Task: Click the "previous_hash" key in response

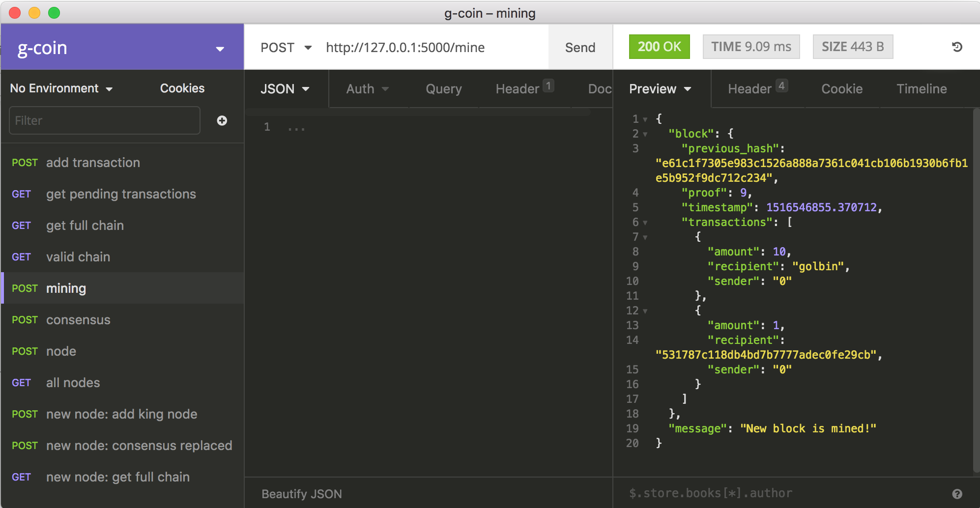Action: tap(730, 148)
